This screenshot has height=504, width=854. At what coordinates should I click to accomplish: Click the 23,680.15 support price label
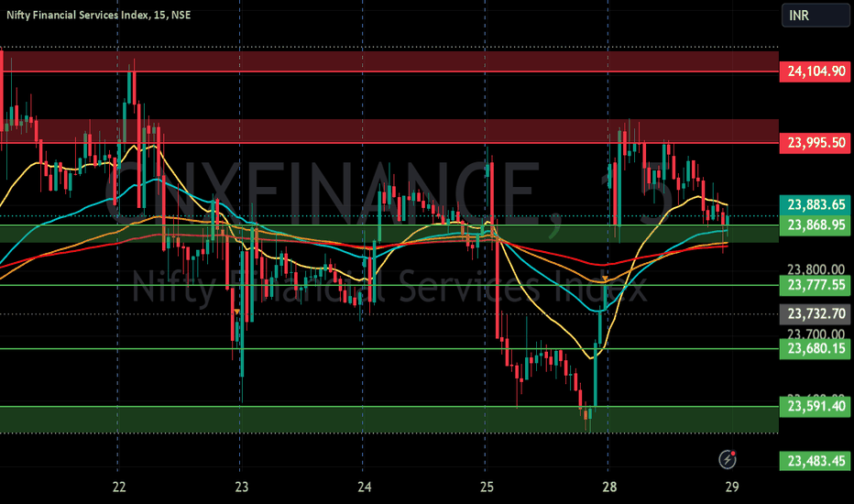(x=815, y=349)
